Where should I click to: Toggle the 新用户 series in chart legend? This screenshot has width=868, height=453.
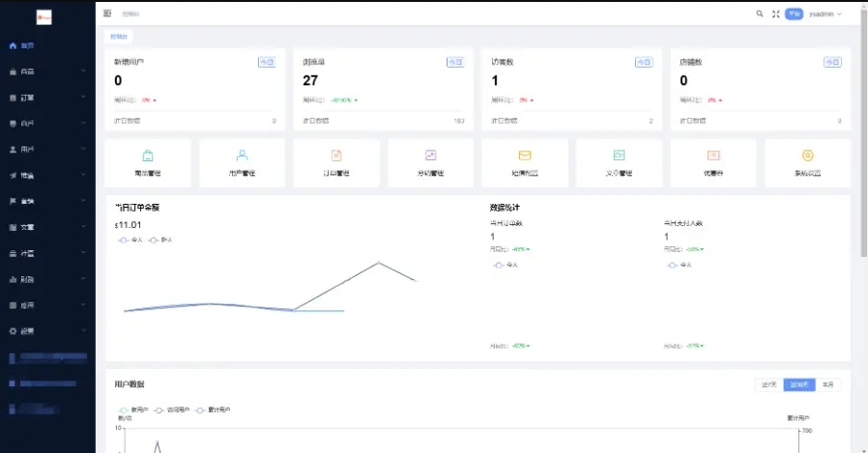130,410
